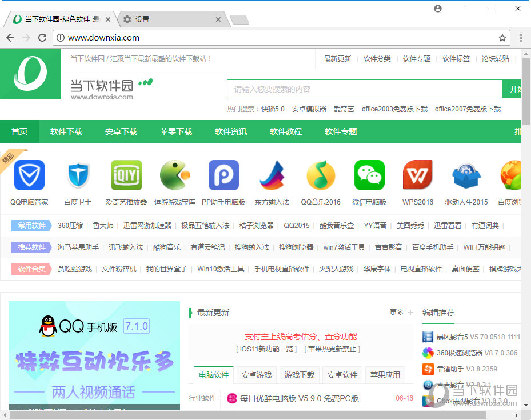Open the 360压缩 link

tap(70, 226)
